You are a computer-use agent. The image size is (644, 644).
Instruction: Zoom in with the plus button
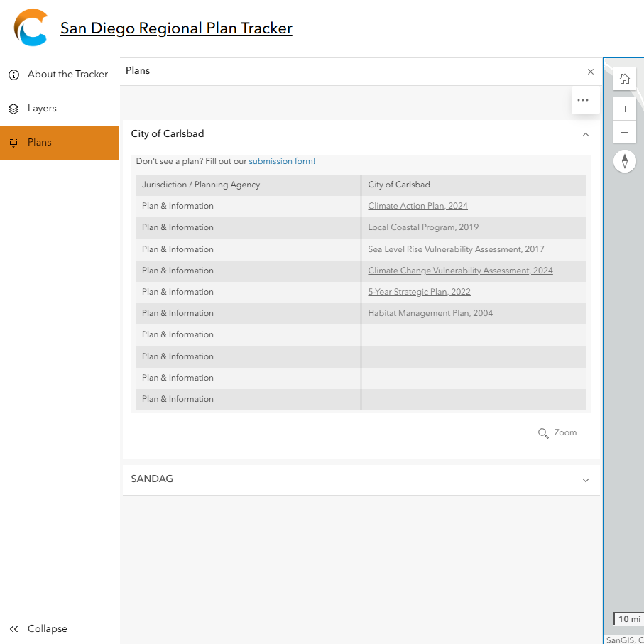tap(624, 109)
